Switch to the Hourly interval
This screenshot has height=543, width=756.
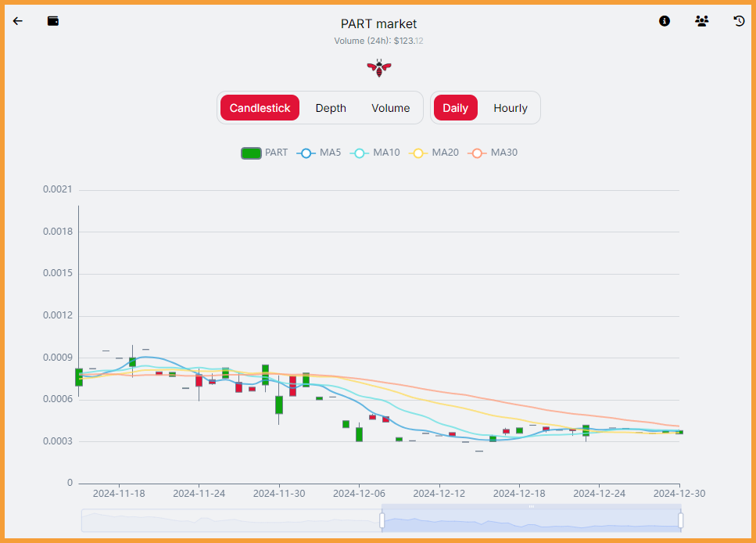(x=510, y=108)
